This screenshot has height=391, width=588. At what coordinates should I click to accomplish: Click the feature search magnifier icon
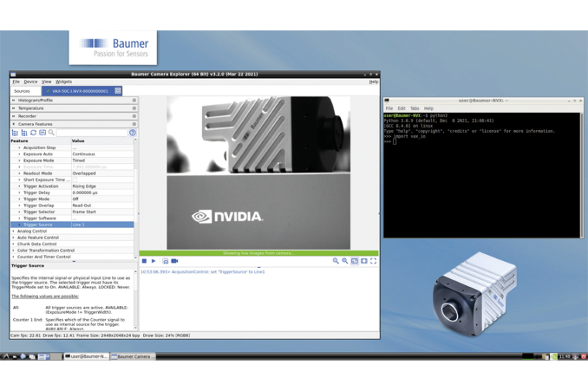51,133
